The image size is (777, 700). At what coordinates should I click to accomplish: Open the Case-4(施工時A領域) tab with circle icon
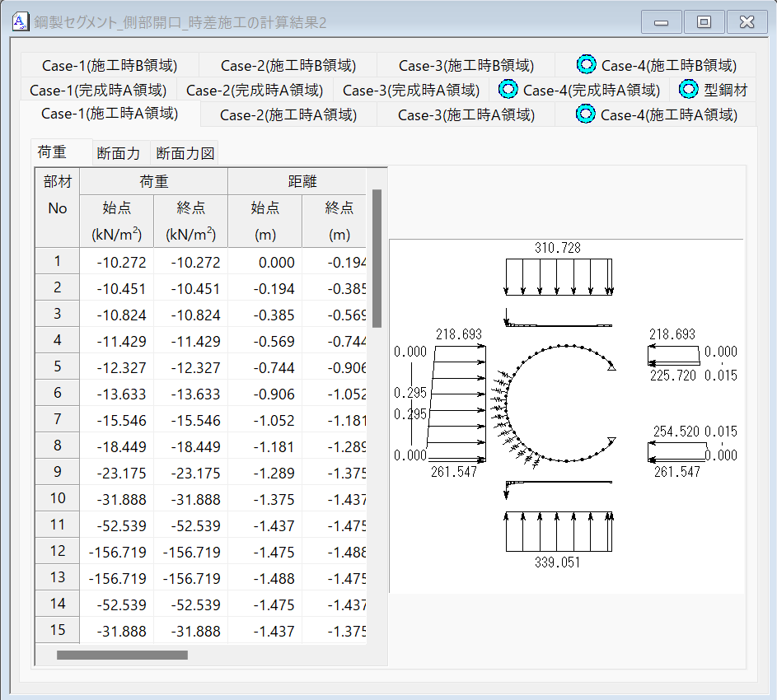[656, 114]
